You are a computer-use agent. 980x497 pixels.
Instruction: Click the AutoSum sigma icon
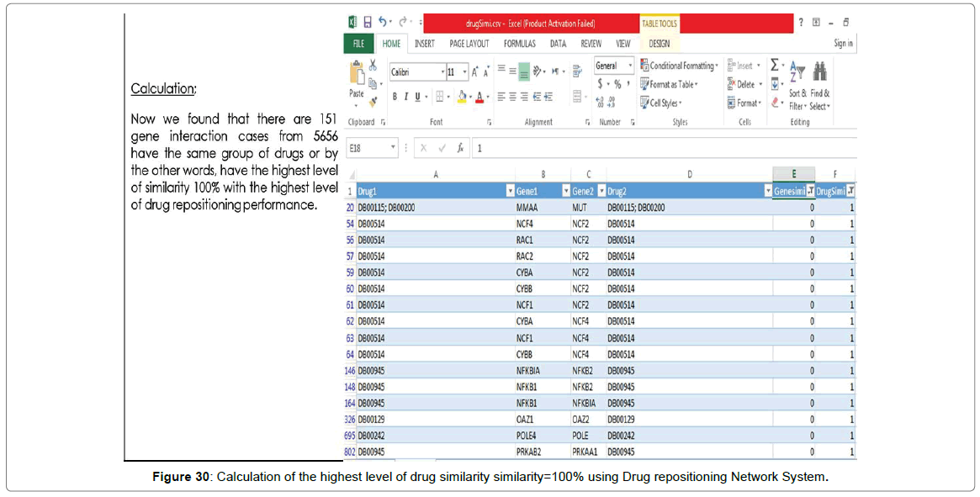[775, 65]
